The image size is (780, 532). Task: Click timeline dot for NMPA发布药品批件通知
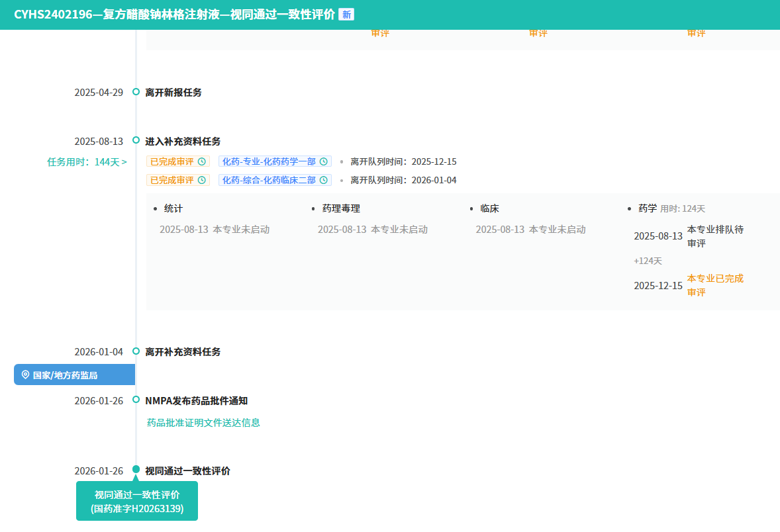pyautogui.click(x=136, y=400)
